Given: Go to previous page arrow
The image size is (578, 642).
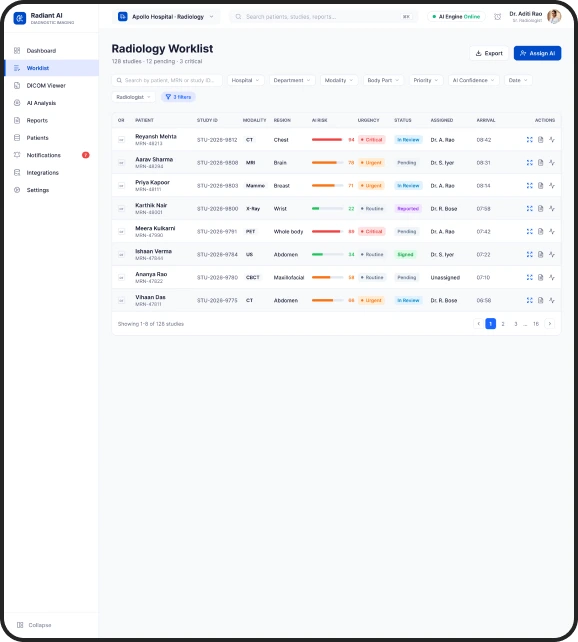Looking at the screenshot, I should (479, 323).
